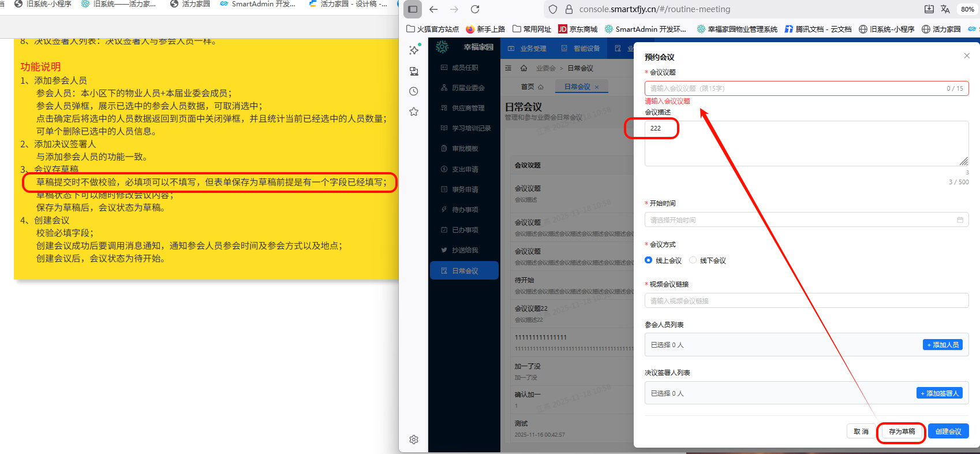This screenshot has width=980, height=454.
Task: Select SmartAdmin 开发... tab in left window
Action: coord(257,4)
